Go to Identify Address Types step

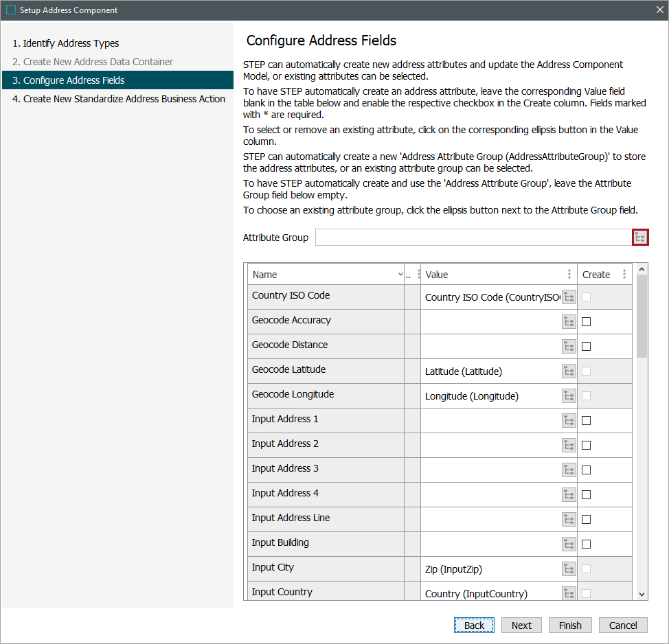[66, 43]
